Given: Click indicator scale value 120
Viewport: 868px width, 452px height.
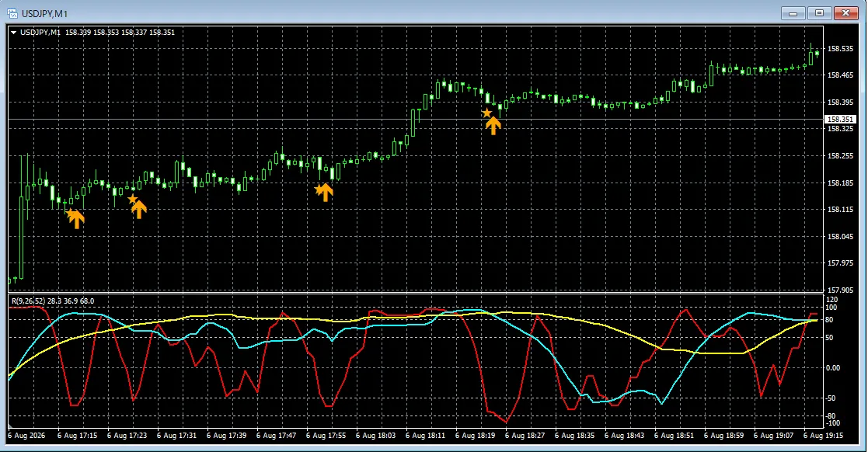Looking at the screenshot, I should point(832,299).
